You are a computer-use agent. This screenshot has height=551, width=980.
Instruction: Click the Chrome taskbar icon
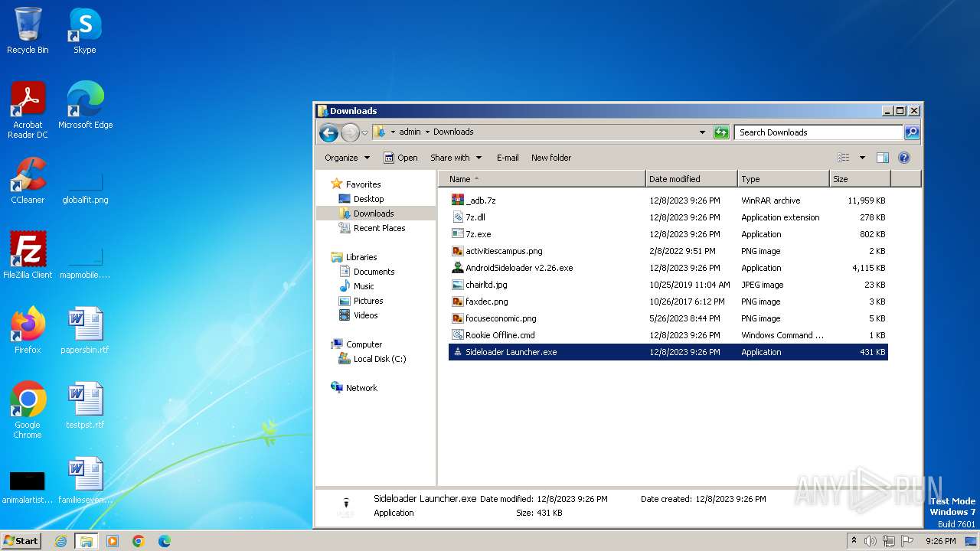click(x=139, y=541)
